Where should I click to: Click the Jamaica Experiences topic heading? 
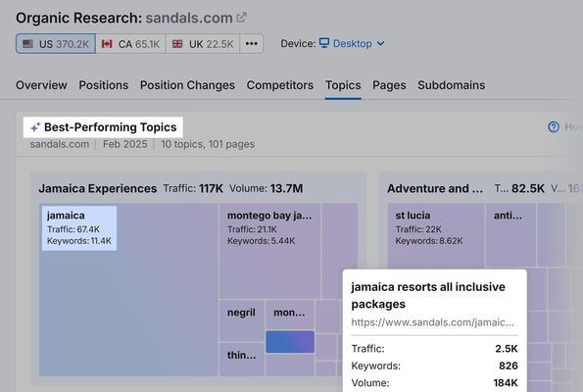click(98, 188)
